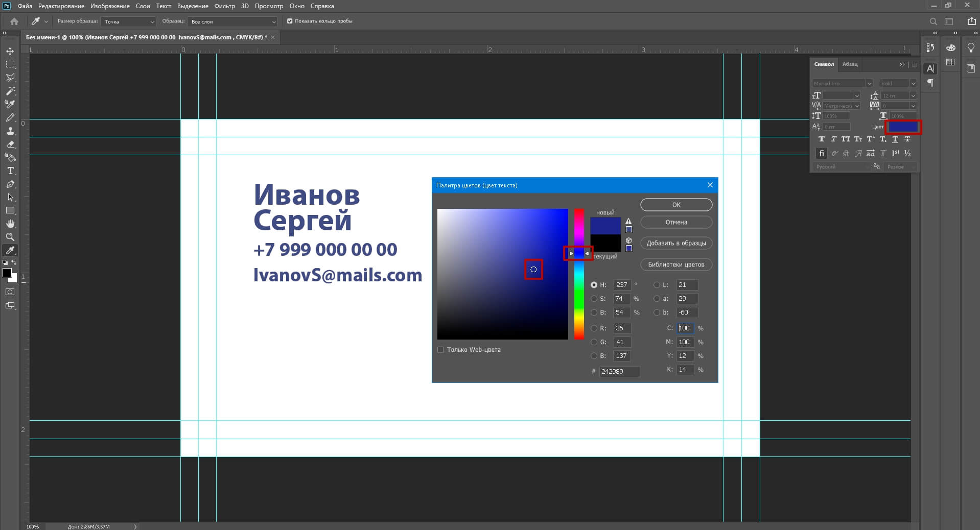Click 'Библиотеки цветов' button
980x530 pixels.
tap(676, 264)
